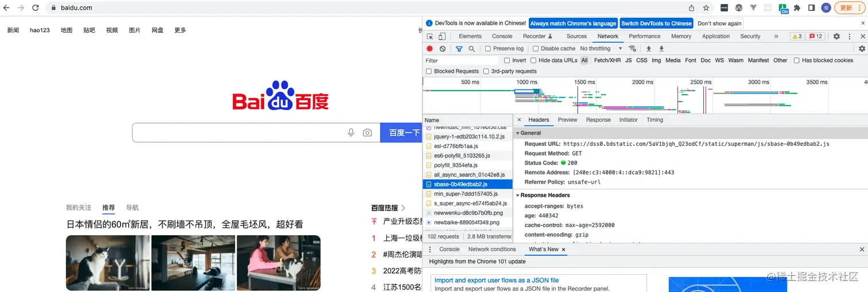Stop recording network log (red circle)
The image size is (868, 292).
coord(429,49)
